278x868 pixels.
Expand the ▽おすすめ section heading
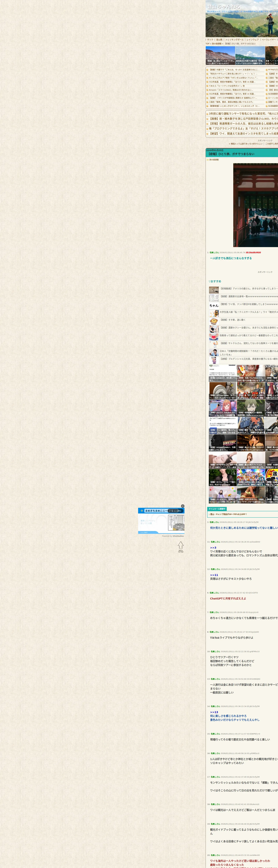tap(215, 281)
